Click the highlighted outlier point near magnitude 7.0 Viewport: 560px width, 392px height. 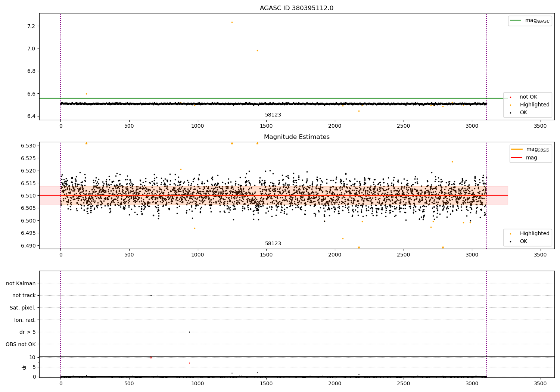pos(257,50)
